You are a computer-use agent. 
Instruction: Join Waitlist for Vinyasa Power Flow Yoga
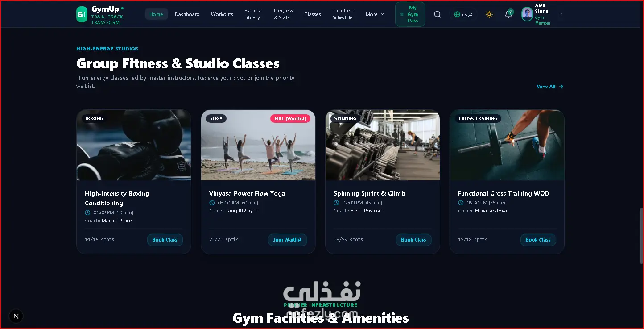[288, 240]
